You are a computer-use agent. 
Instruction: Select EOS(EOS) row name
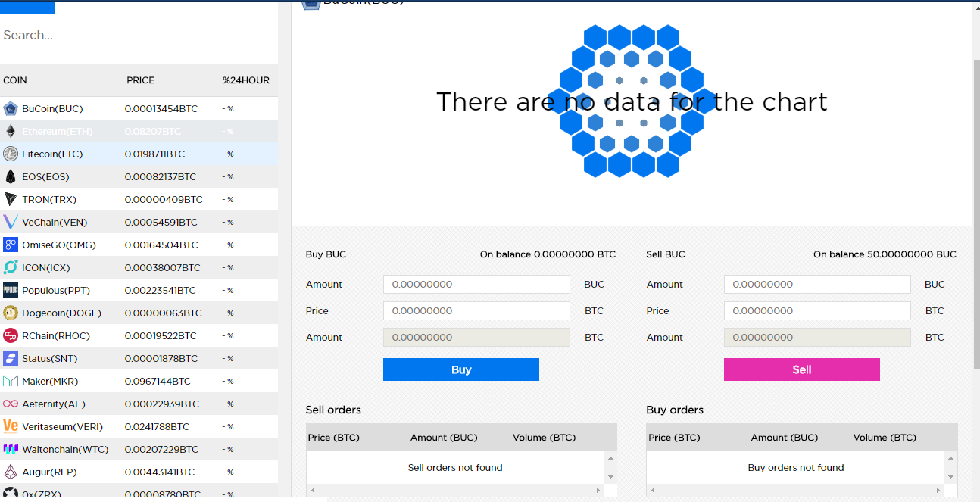click(45, 177)
